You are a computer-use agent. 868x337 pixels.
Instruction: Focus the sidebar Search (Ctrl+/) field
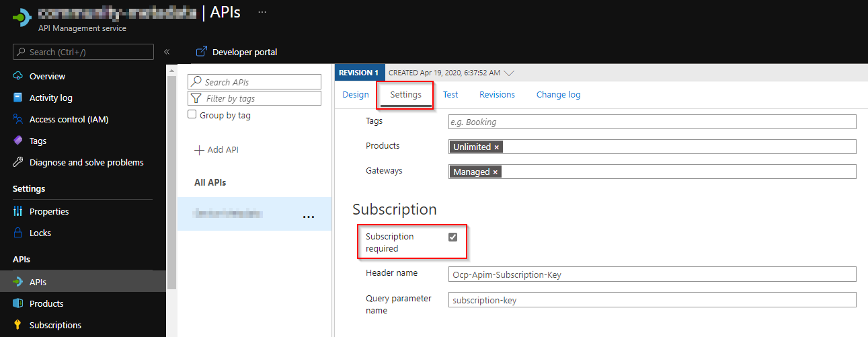pos(83,52)
